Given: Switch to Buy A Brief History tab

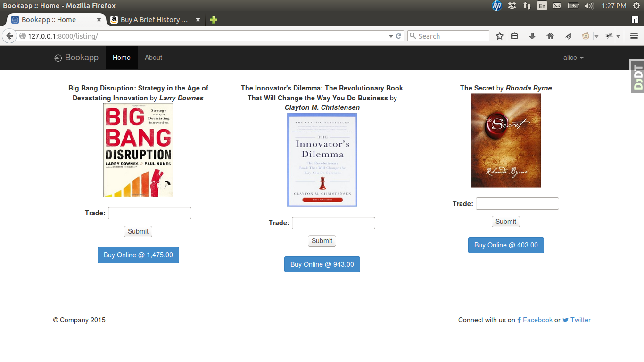Looking at the screenshot, I should [x=155, y=20].
